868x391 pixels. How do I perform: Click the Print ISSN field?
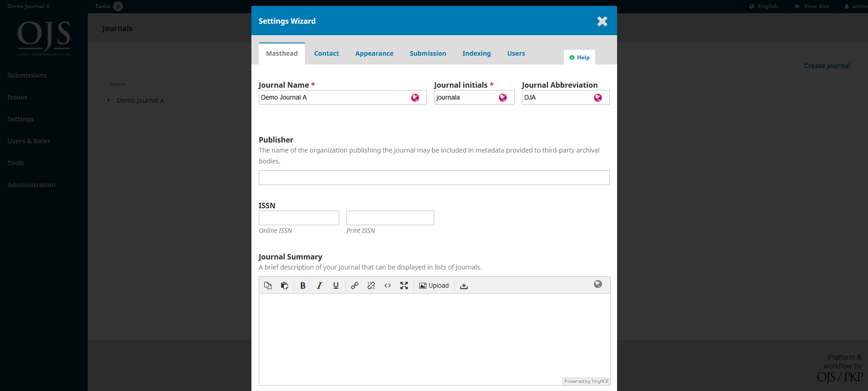coord(390,218)
